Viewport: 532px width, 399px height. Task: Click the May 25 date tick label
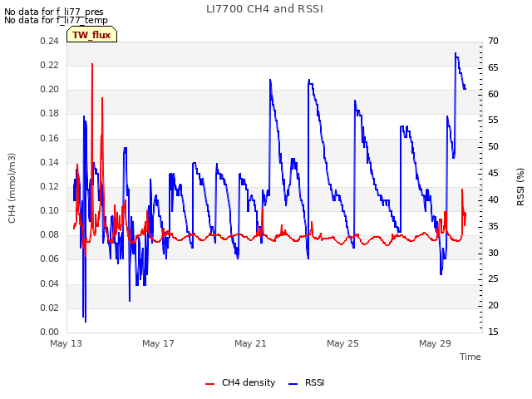342,343
